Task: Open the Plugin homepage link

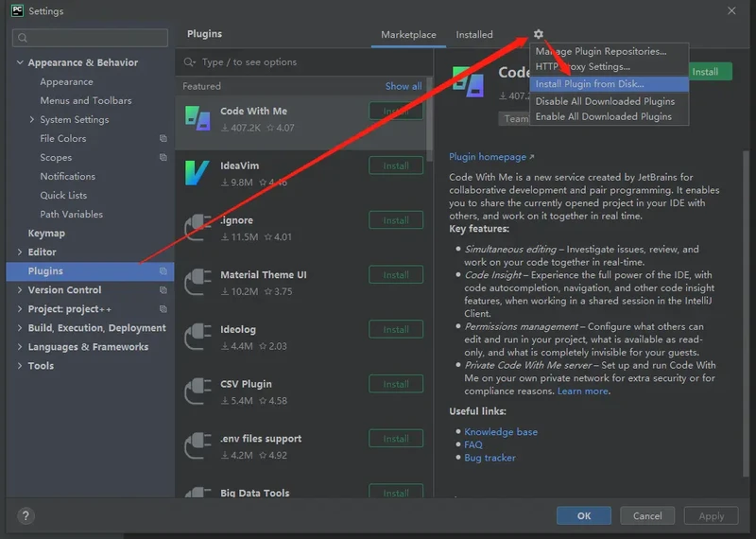Action: coord(490,157)
